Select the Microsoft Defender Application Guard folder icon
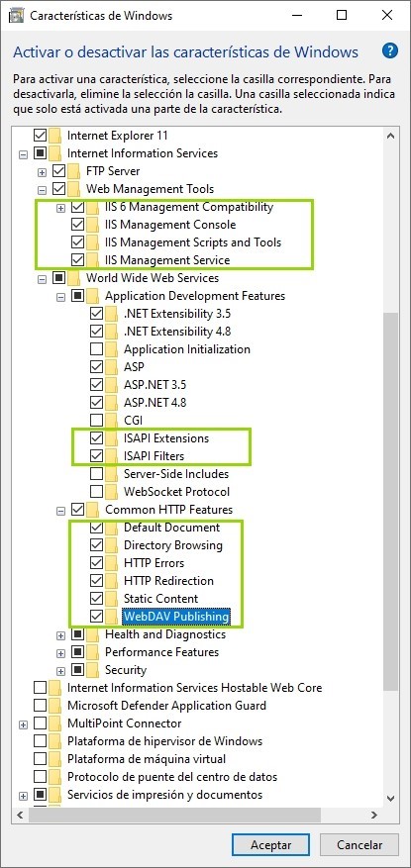Image resolution: width=411 pixels, height=868 pixels. (54, 706)
